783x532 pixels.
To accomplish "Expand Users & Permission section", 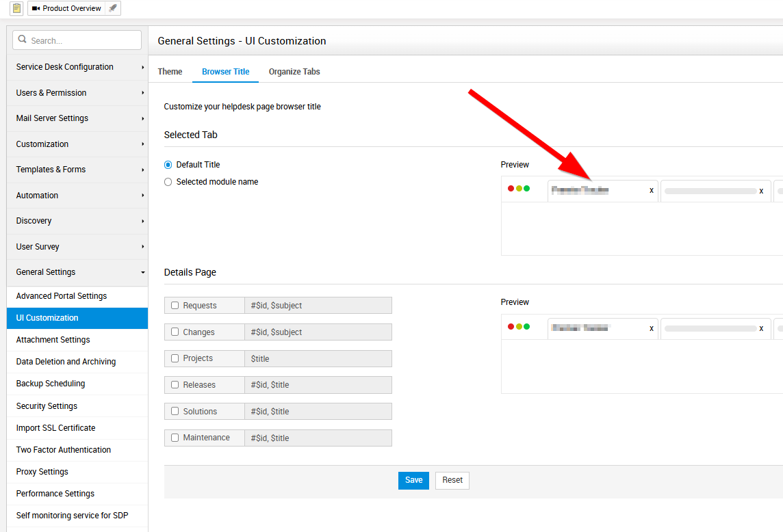I will click(x=77, y=93).
